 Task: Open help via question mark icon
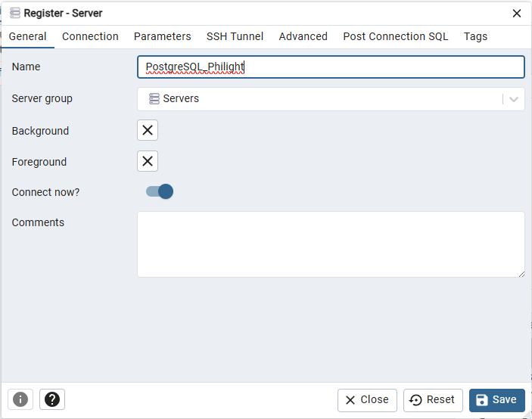pyautogui.click(x=52, y=399)
